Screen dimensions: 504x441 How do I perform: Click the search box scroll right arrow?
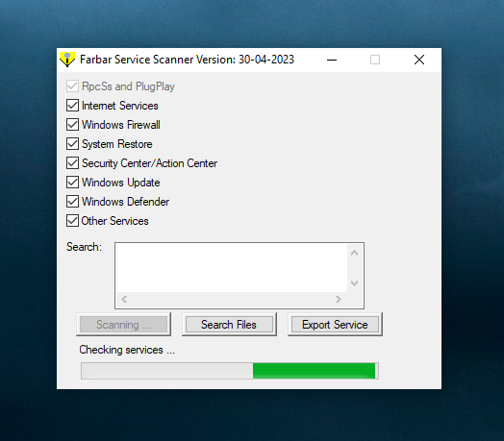[339, 300]
